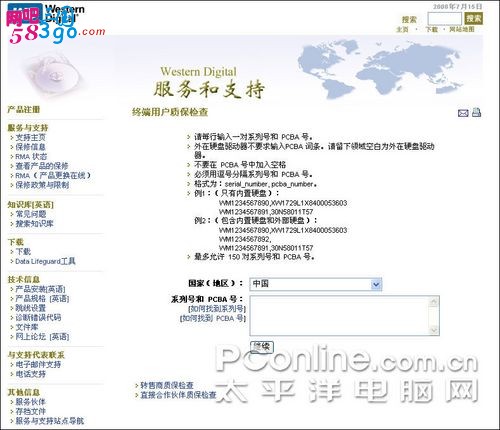The image size is (500, 430).
Task: Click the print page printer icon
Action: tap(476, 112)
